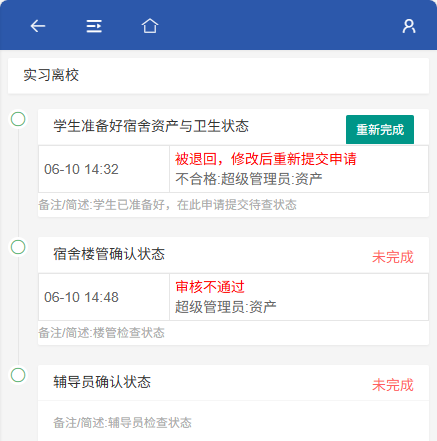437x441 pixels.
Task: Click the 学生准备好宿舍资产与卫生状态 step title
Action: [x=151, y=126]
